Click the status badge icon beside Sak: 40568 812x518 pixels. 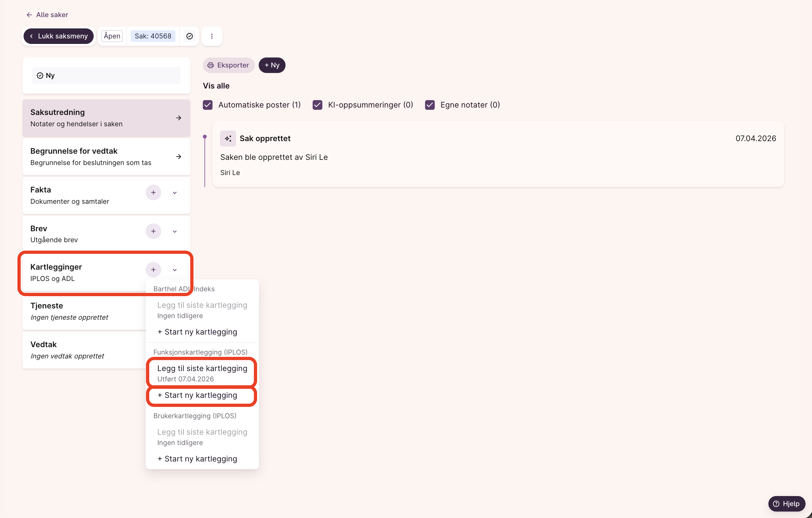(190, 36)
